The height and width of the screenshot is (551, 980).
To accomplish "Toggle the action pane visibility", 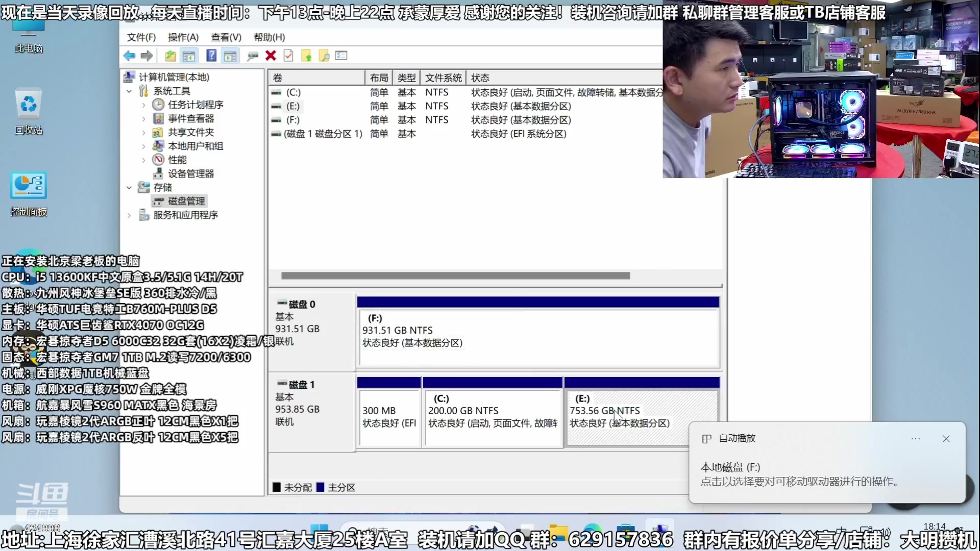I will 230,56.
